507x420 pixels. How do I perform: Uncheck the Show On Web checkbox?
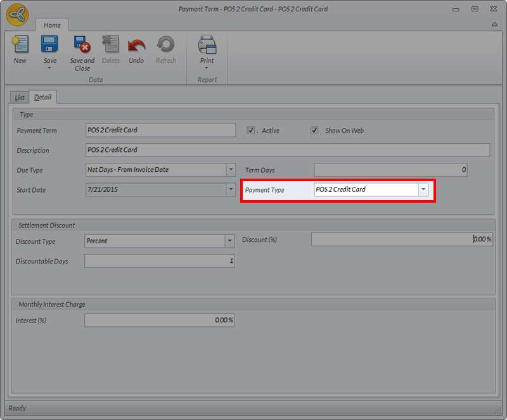point(314,130)
